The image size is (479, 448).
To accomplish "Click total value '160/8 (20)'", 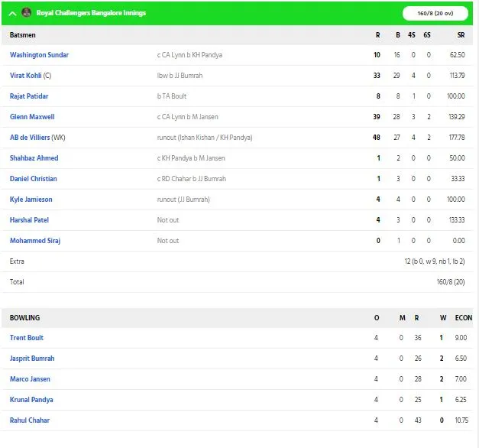I will click(x=451, y=282).
